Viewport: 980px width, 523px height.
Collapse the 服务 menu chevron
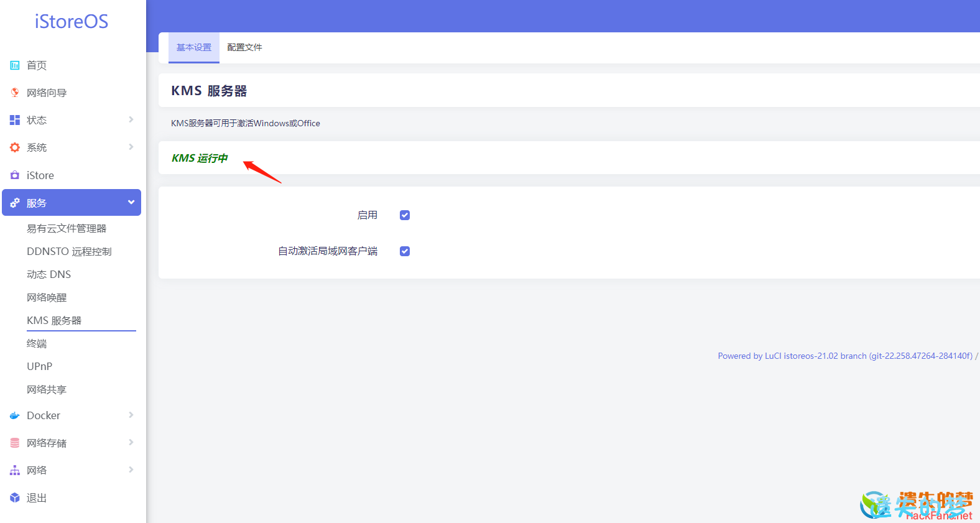pos(131,202)
